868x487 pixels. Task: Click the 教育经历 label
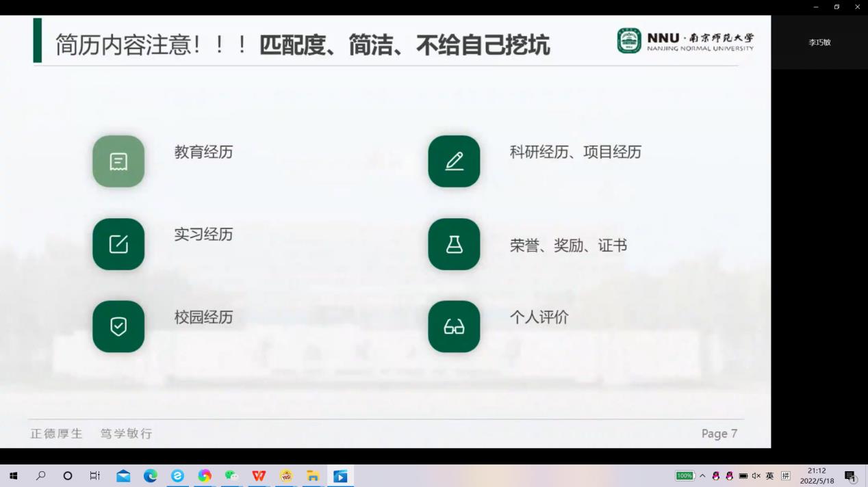(203, 152)
